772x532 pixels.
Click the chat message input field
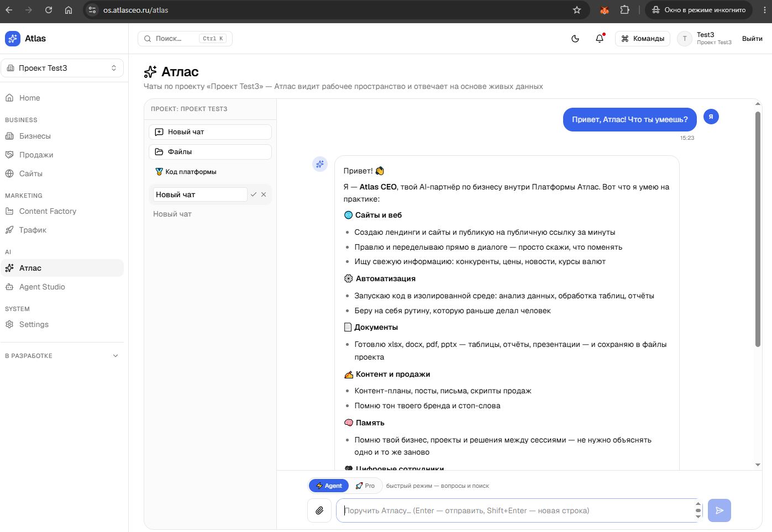(x=518, y=510)
